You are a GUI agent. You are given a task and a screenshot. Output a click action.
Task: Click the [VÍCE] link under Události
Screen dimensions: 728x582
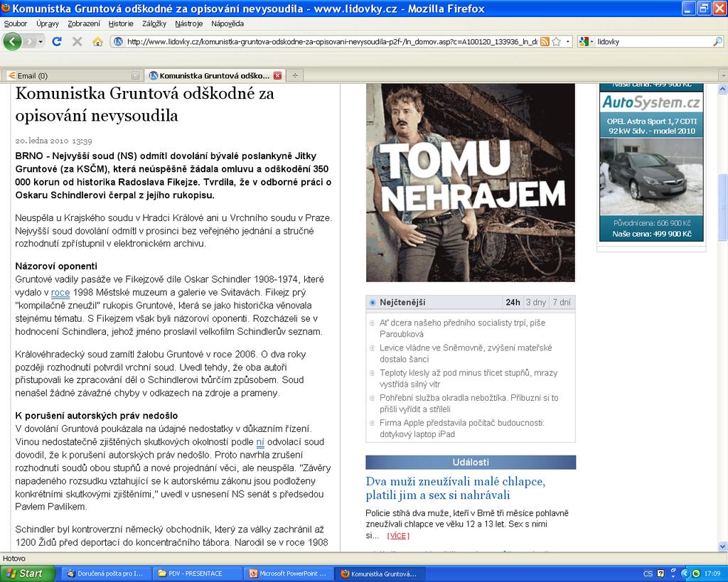[x=398, y=536]
